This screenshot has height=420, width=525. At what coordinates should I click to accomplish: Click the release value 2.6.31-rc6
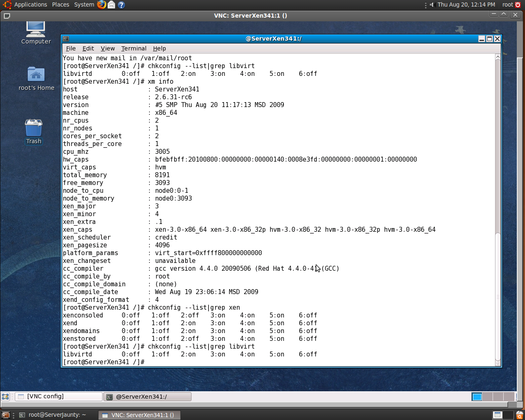[x=173, y=97]
